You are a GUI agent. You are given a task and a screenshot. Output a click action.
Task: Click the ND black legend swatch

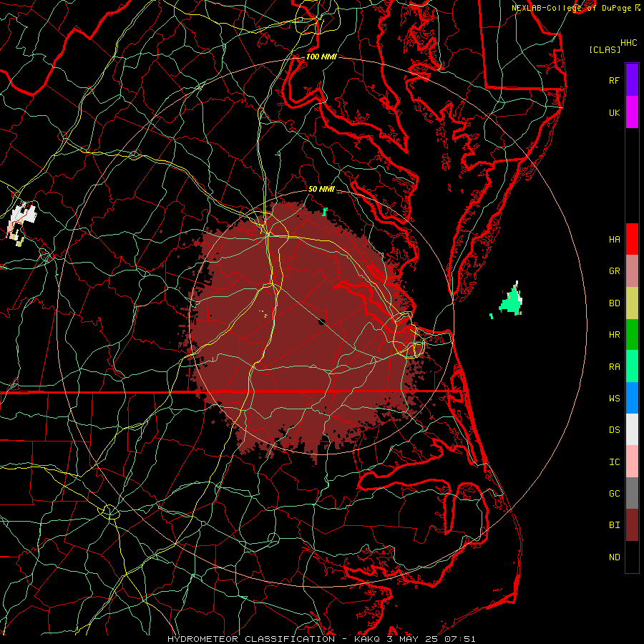632,557
